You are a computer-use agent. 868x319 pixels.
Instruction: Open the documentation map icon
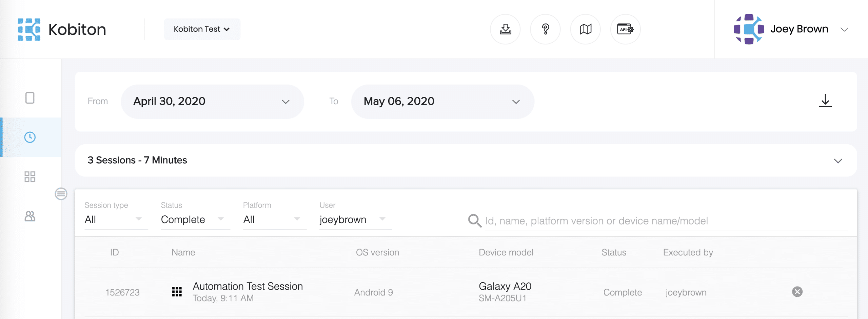[x=586, y=29]
